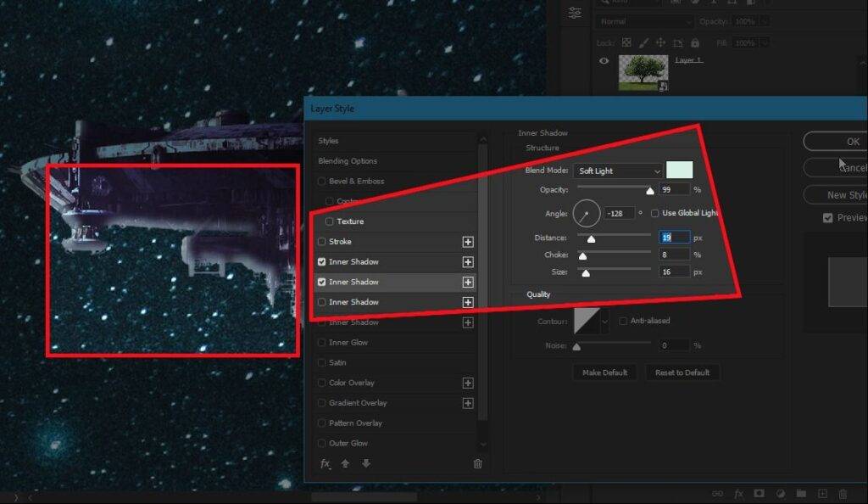Click the fx icon at Layers panel bottom
The width and height of the screenshot is (868, 504).
tap(738, 494)
